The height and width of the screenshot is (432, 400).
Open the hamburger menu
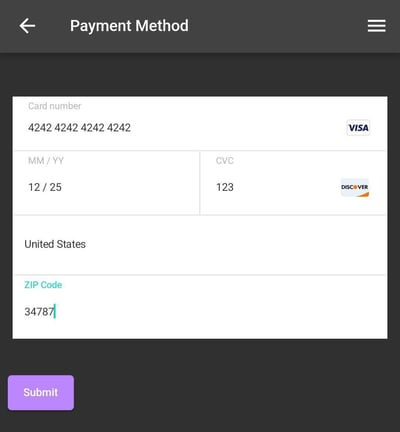point(377,26)
